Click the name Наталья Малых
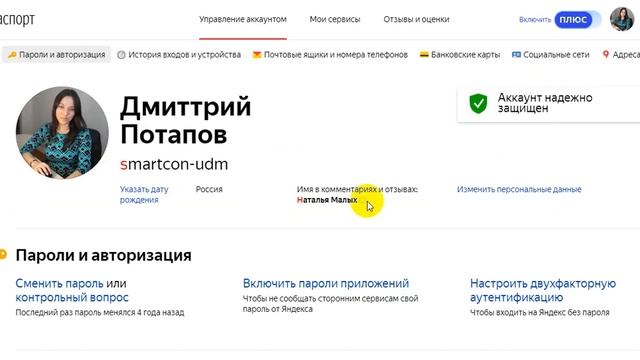The height and width of the screenshot is (360, 640). click(x=327, y=200)
